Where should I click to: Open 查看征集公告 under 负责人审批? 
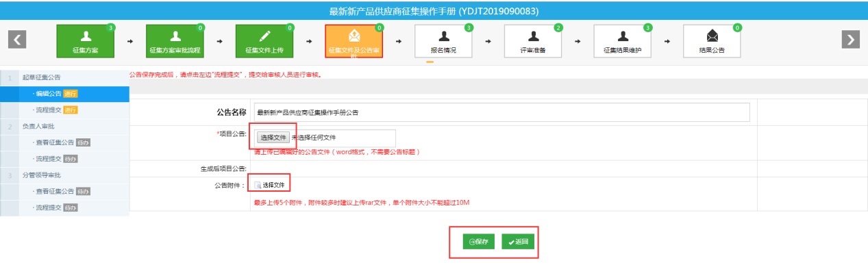coord(64,142)
